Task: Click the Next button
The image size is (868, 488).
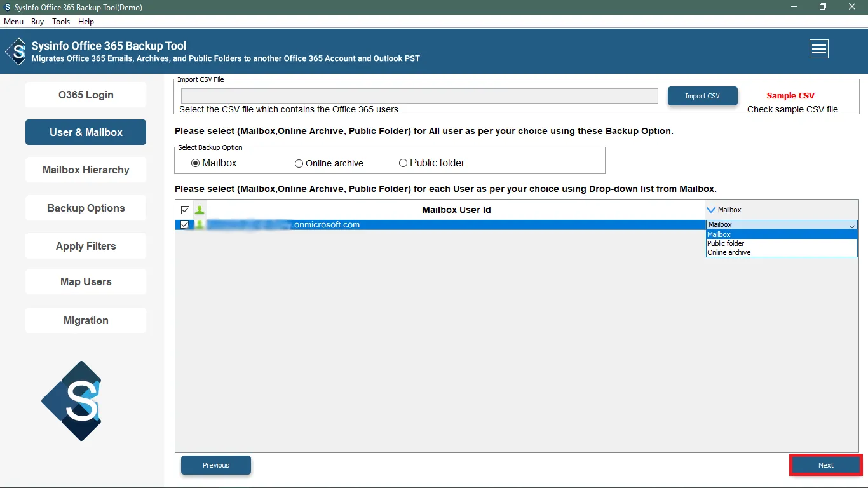Action: pos(825,465)
